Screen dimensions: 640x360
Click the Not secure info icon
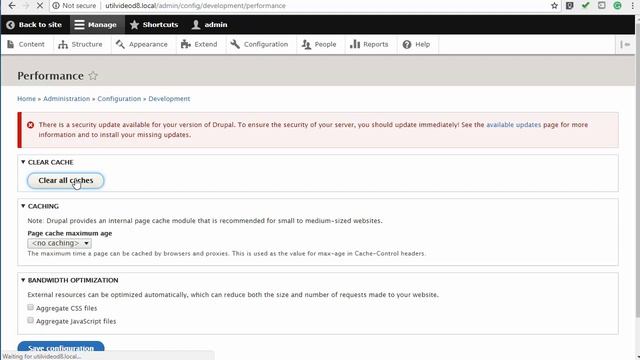56,6
